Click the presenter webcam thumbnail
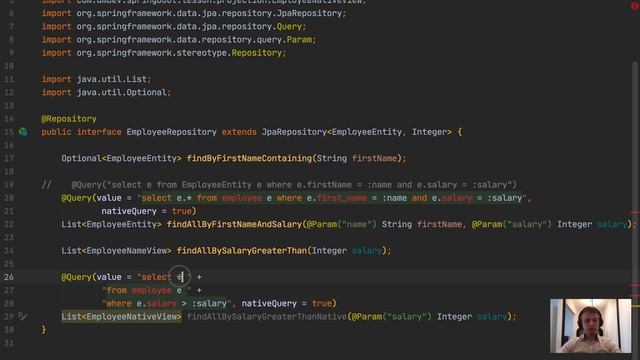This screenshot has height=360, width=640. pos(590,326)
